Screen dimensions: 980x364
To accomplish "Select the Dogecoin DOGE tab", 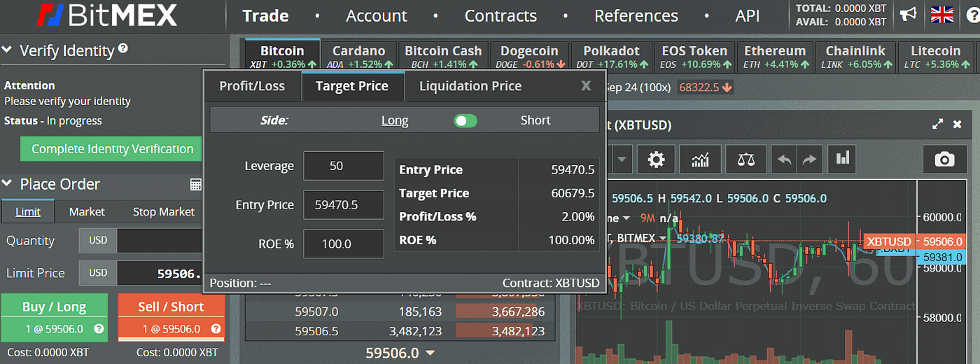I will pyautogui.click(x=529, y=56).
